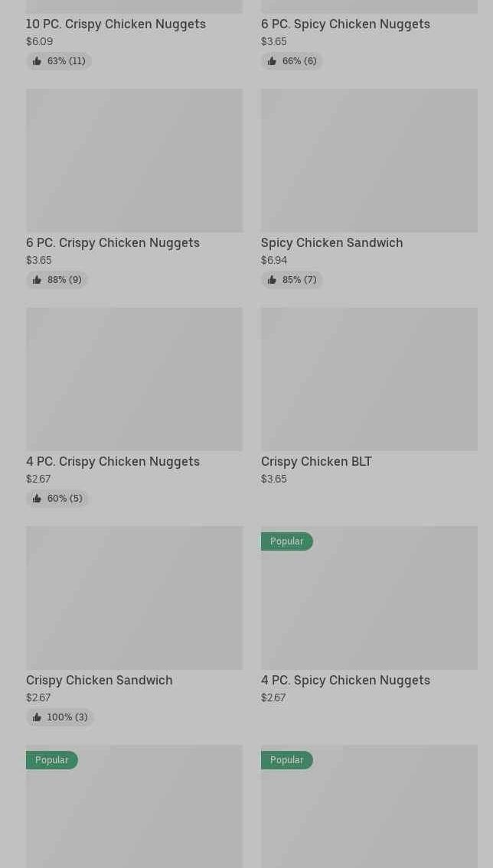
Task: Click the 6 PC. Crispy Chicken Nuggets image
Action: [x=134, y=161]
